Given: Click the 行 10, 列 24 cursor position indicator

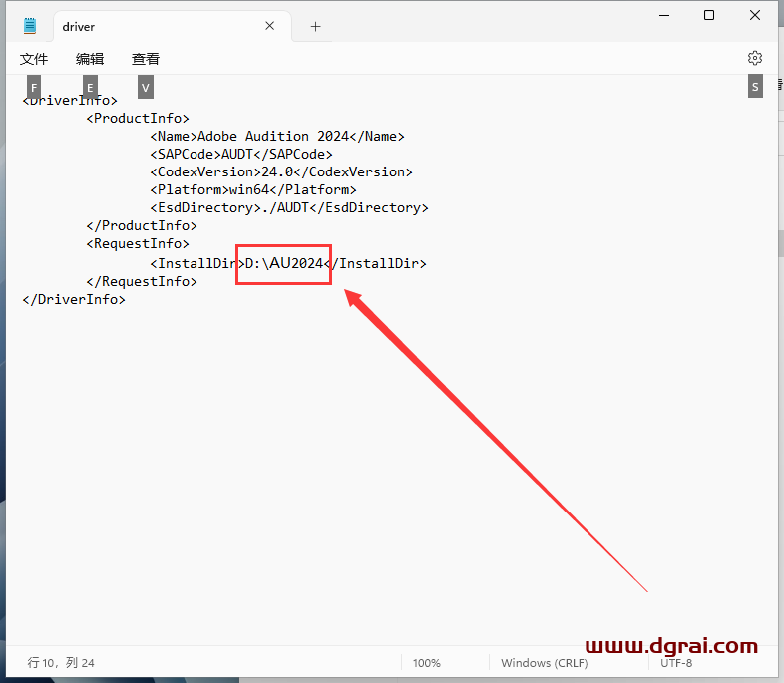Looking at the screenshot, I should coord(61,662).
